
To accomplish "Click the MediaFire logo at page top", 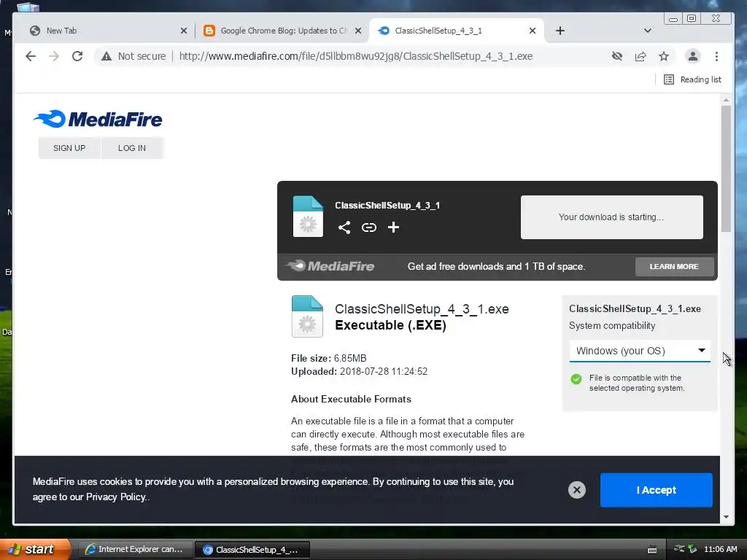I will pyautogui.click(x=98, y=119).
